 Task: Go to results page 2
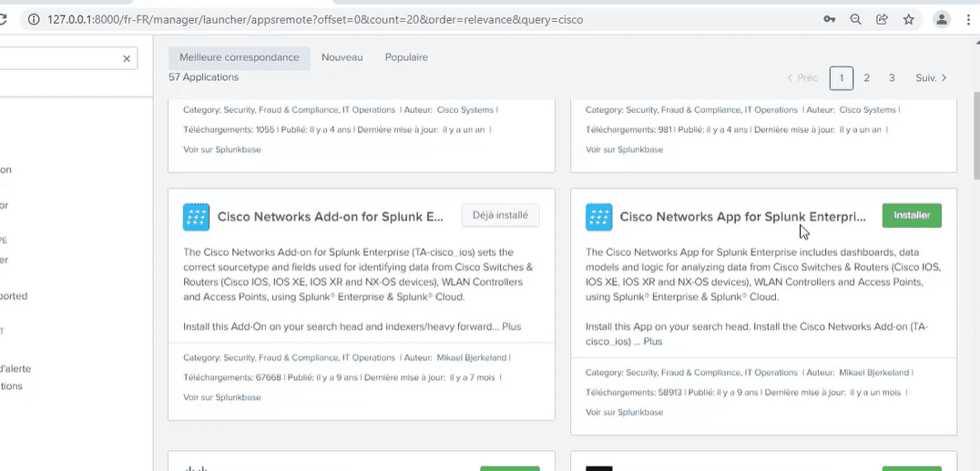[x=867, y=78]
